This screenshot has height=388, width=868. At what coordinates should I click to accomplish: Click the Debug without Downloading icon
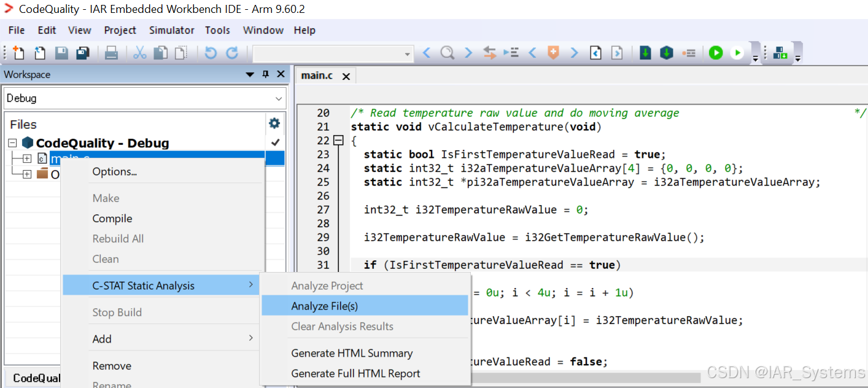pyautogui.click(x=737, y=53)
